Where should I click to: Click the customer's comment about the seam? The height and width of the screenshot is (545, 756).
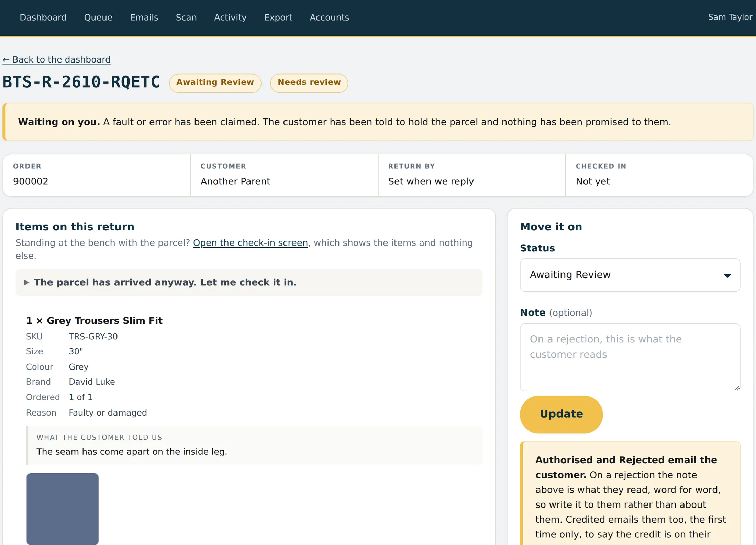[132, 452]
